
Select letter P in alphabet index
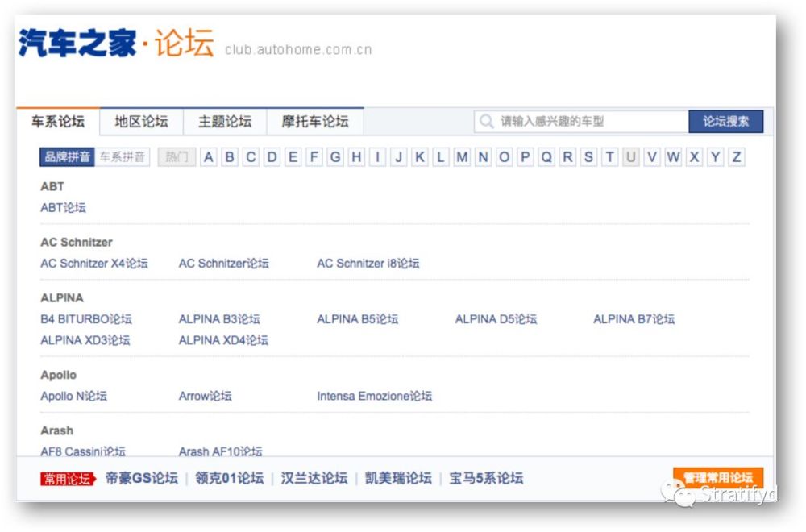526,156
